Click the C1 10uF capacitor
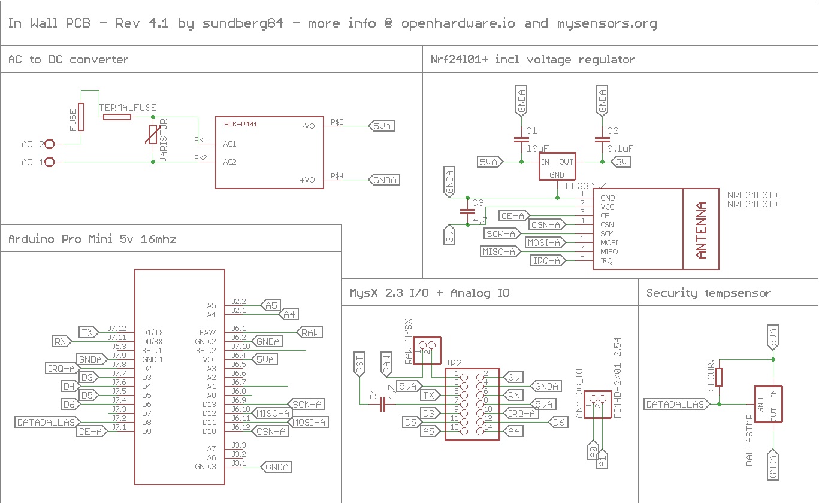Image resolution: width=819 pixels, height=504 pixels. (x=519, y=139)
